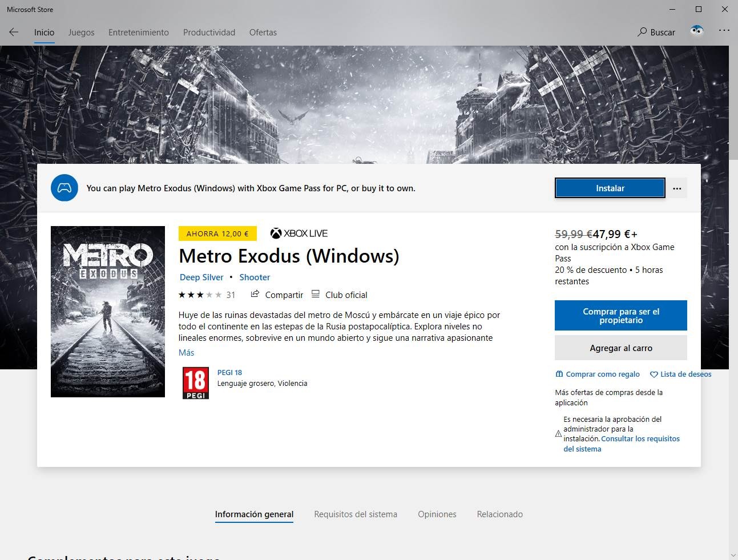Click the scrollbar down arrow
Viewport: 738px width, 560px height.
[x=733, y=555]
